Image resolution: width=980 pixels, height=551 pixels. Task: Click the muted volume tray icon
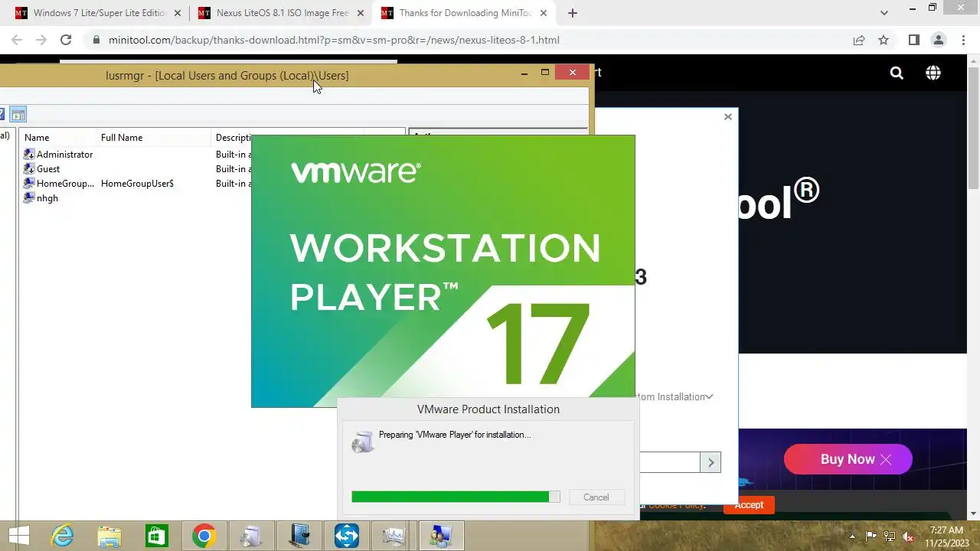point(909,536)
